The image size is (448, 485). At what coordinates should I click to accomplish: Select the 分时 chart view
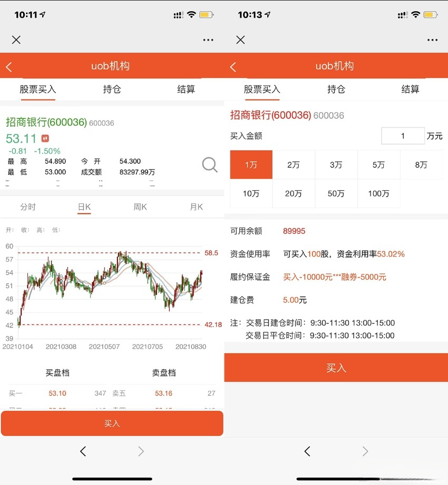28,207
